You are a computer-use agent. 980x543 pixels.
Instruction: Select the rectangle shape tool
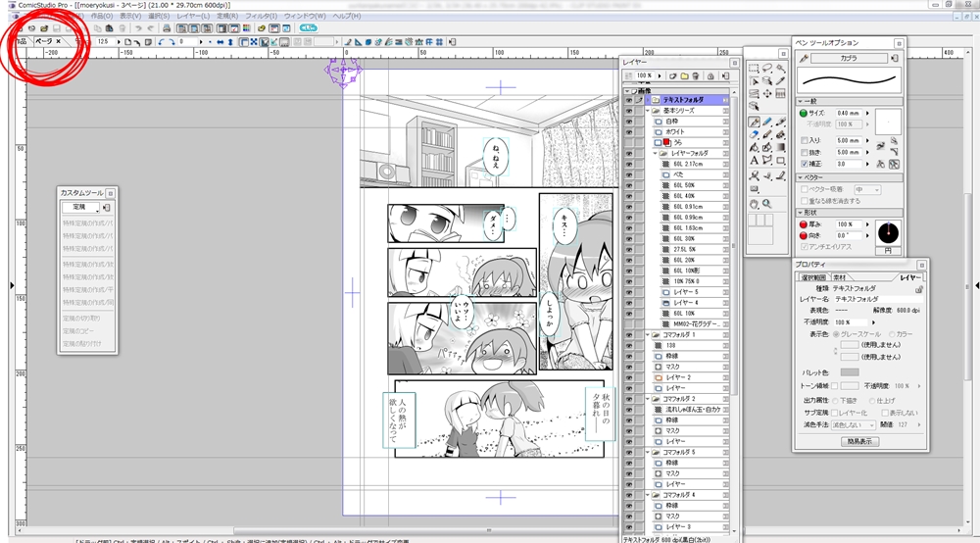(x=781, y=161)
